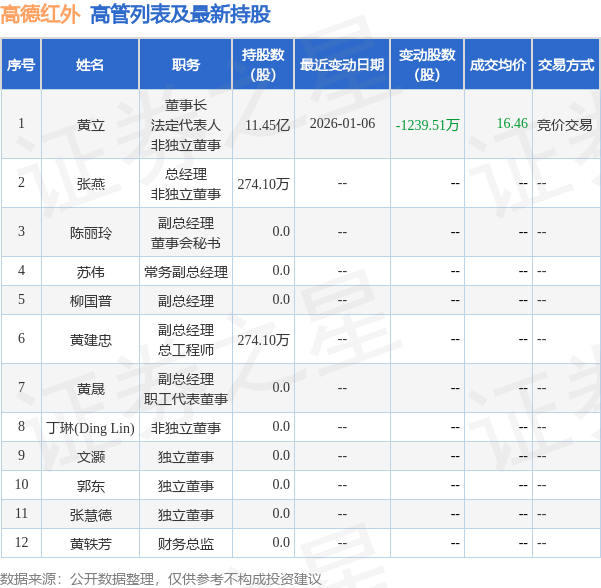Click 总经理 position text for 张燕
The image size is (601, 588).
pos(186,174)
